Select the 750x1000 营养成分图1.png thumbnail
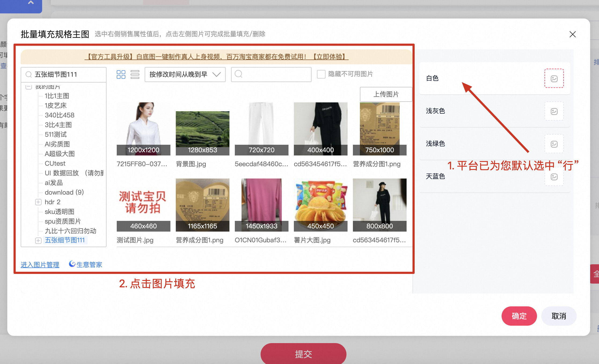The image size is (599, 364). tap(380, 129)
